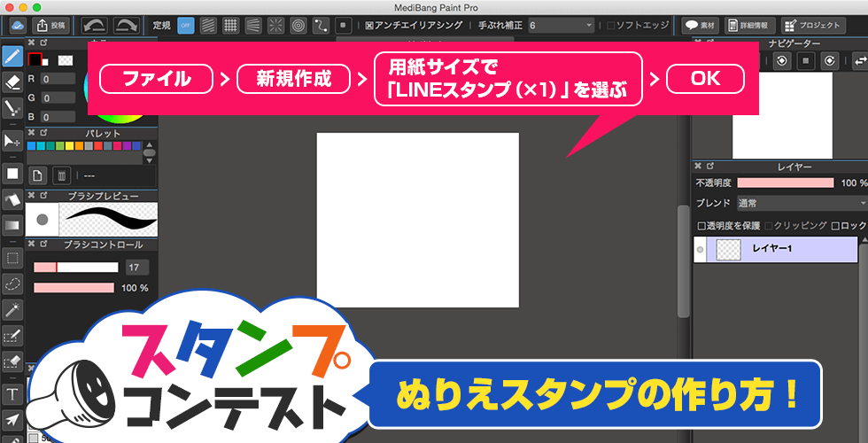The image size is (868, 443).
Task: Select the Dot pen tool
Action: pyautogui.click(x=12, y=107)
